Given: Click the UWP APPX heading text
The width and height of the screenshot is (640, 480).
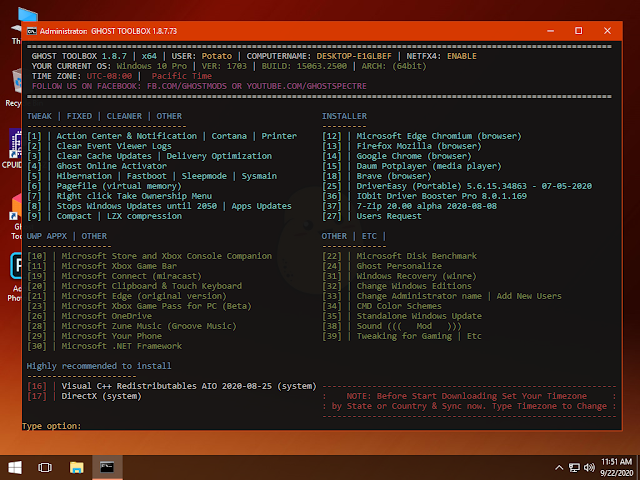Looking at the screenshot, I should tap(47, 236).
